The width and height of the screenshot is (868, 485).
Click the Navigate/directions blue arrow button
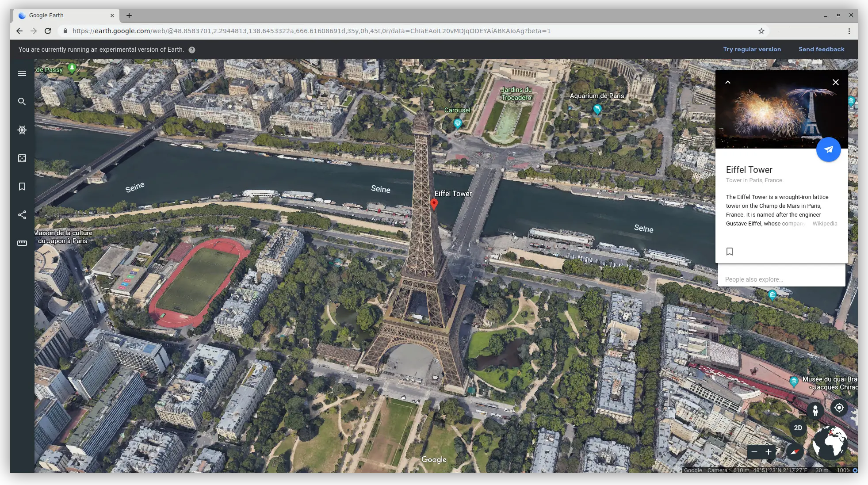pos(828,149)
